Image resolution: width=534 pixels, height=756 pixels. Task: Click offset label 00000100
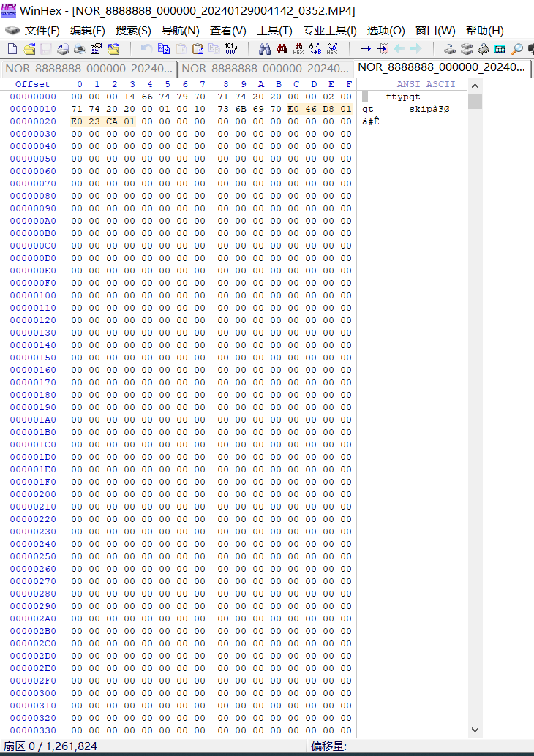pos(33,295)
